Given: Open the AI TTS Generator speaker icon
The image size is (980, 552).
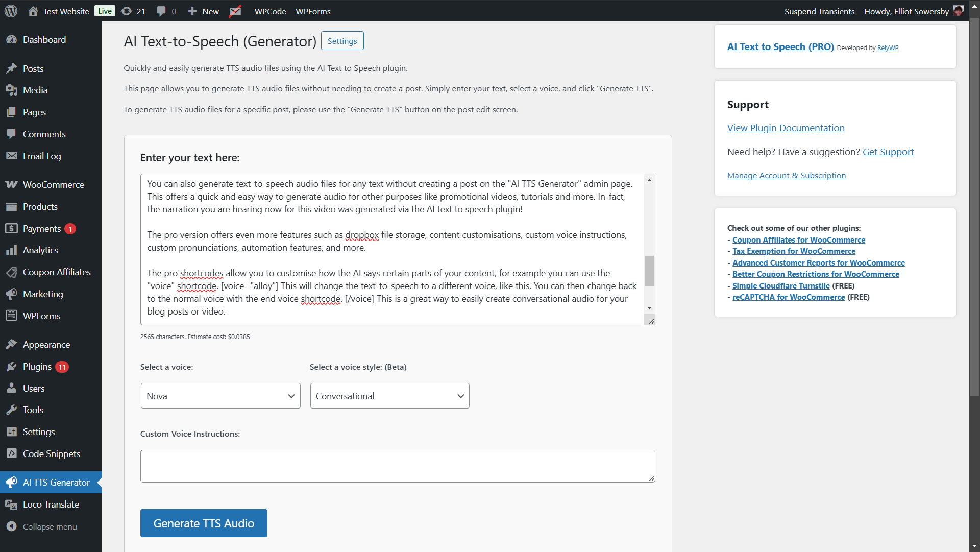Looking at the screenshot, I should click(12, 482).
